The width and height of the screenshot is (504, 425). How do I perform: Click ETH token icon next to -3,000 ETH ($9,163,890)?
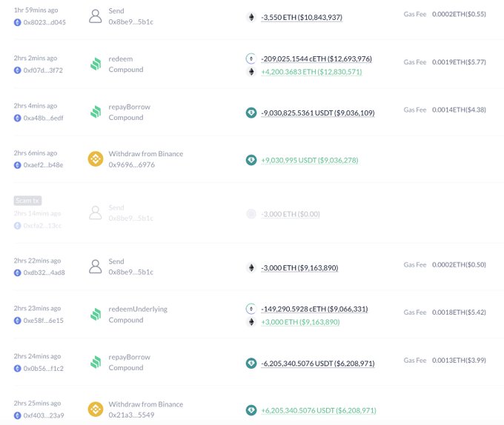(x=251, y=267)
